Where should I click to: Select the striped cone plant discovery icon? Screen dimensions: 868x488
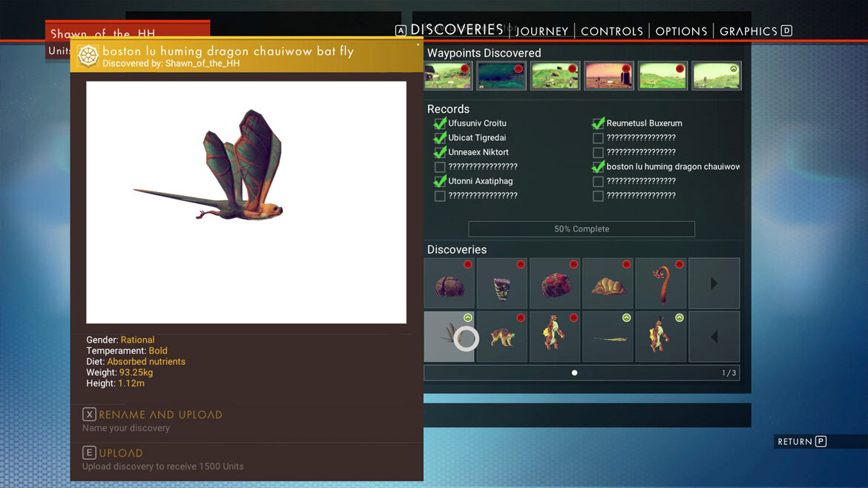pos(502,283)
